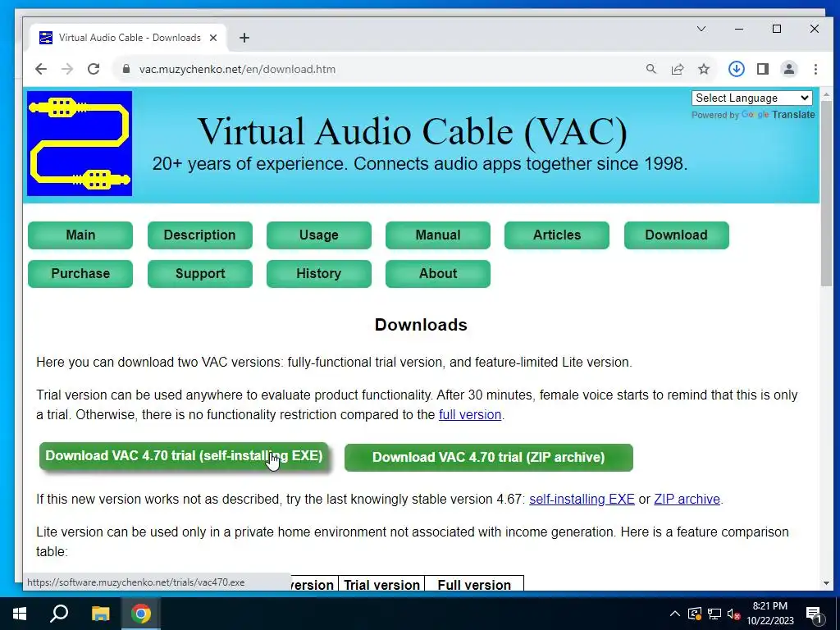Open a new browser tab
Viewport: 840px width, 630px height.
pos(244,38)
